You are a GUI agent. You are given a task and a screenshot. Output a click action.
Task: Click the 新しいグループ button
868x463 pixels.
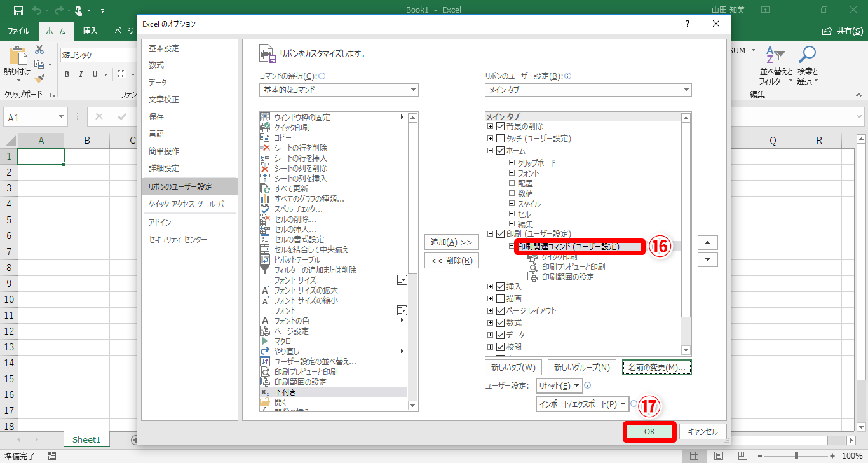581,367
